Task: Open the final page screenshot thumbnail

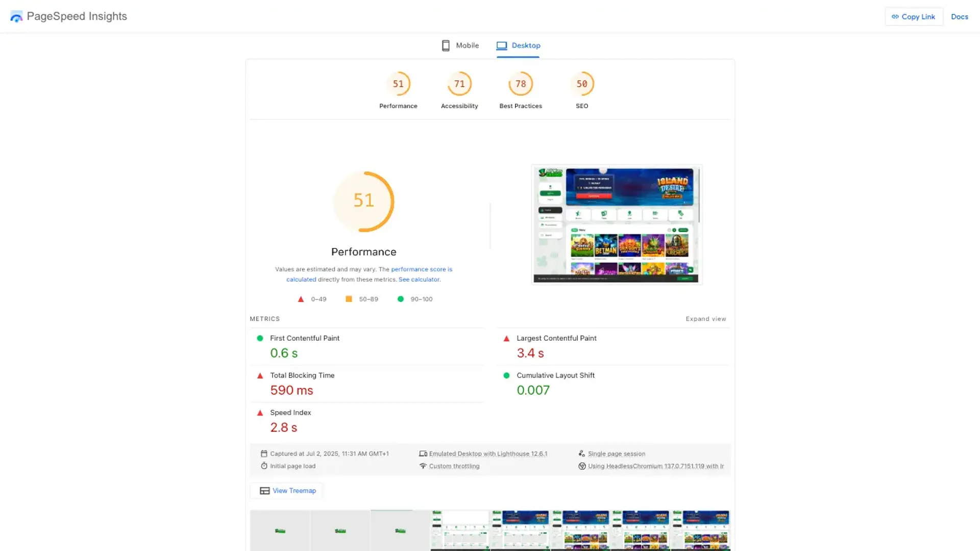Action: (x=617, y=224)
